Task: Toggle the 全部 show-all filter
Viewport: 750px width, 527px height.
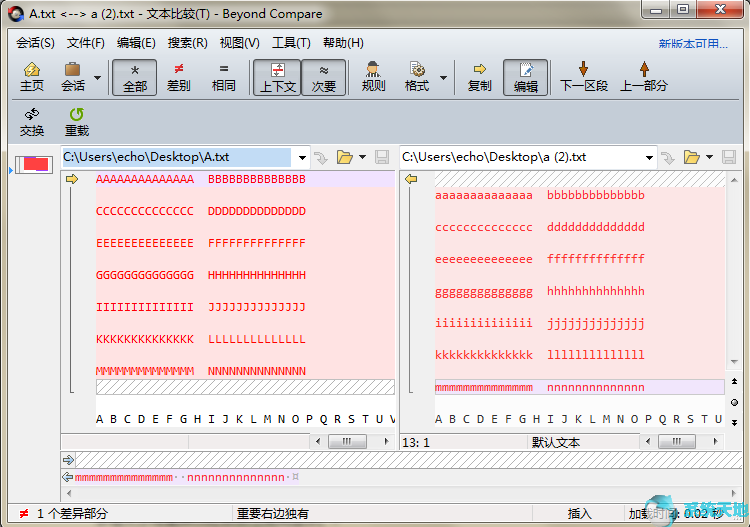Action: (134, 77)
